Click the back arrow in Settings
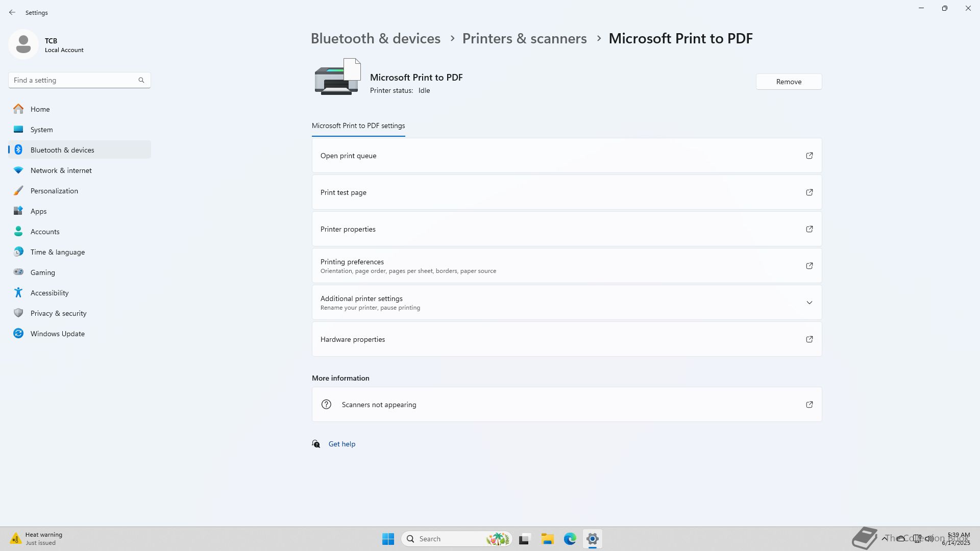This screenshot has height=551, width=980. [12, 12]
